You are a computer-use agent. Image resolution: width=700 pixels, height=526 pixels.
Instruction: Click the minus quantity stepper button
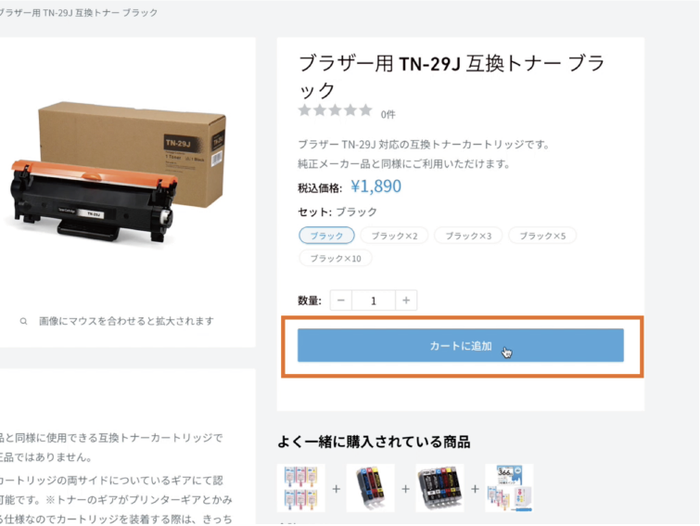coord(341,300)
